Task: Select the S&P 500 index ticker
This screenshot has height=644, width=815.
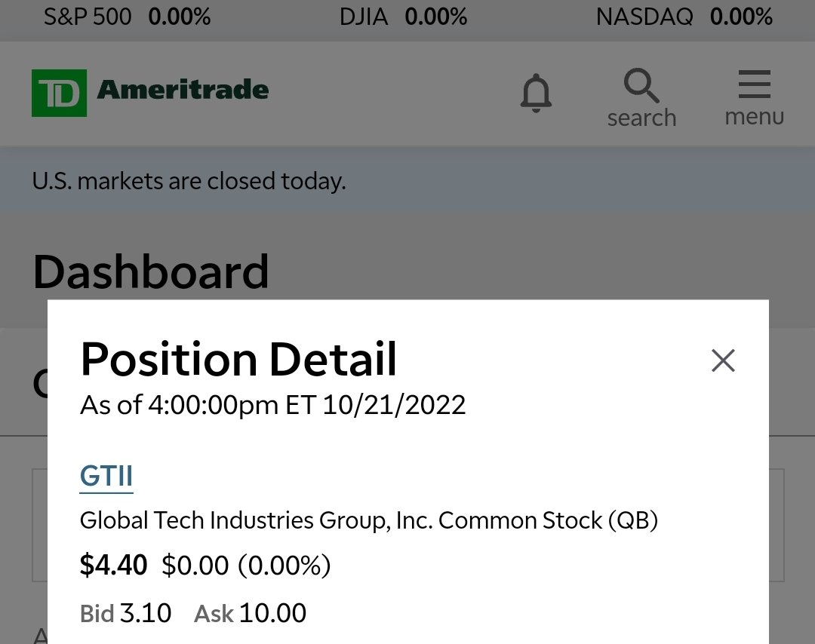Action: pos(128,17)
